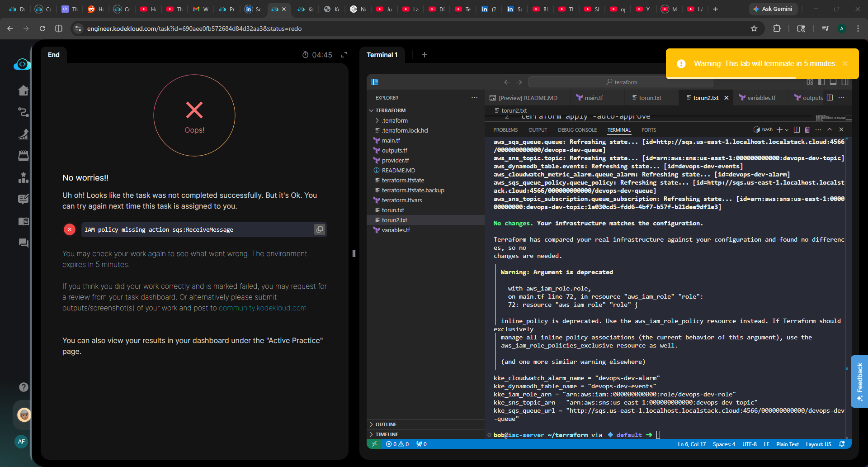Toggle the bottom panel layout button
The image size is (868, 467).
click(833, 82)
